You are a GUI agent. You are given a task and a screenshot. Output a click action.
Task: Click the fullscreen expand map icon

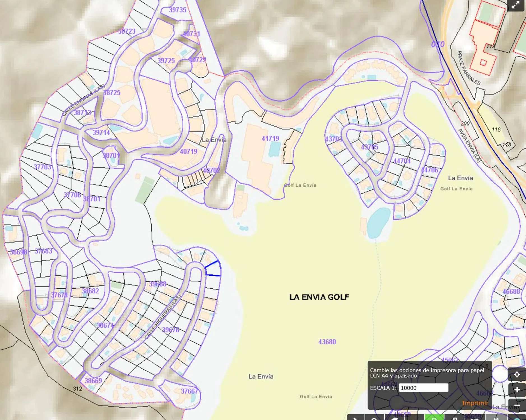pyautogui.click(x=515, y=5)
